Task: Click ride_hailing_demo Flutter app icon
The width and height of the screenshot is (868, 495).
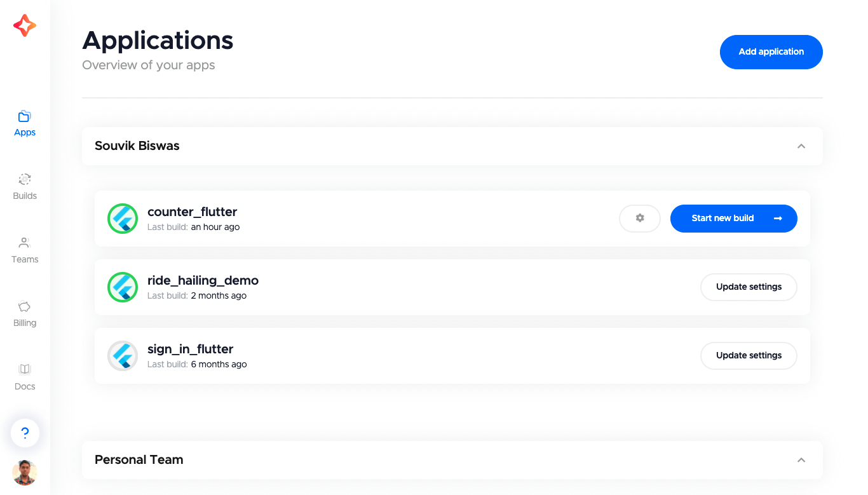Action: coord(123,287)
